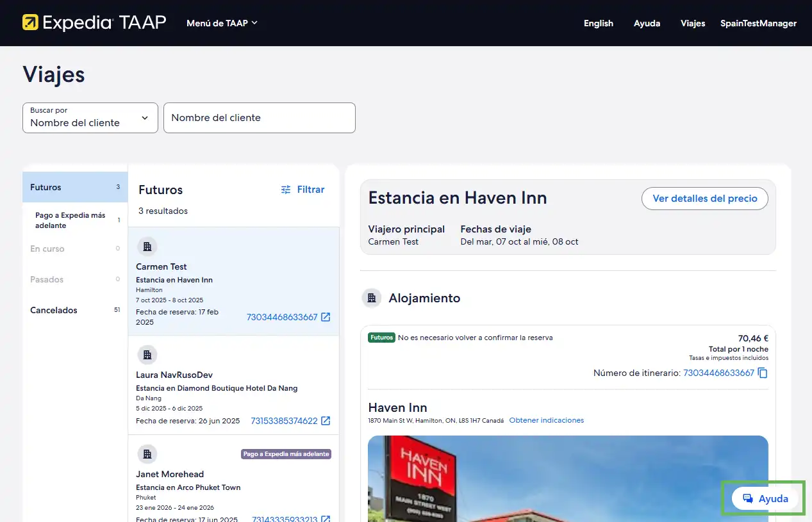Open itinerary 73143335933213 link
This screenshot has width=812, height=522.
[285, 519]
